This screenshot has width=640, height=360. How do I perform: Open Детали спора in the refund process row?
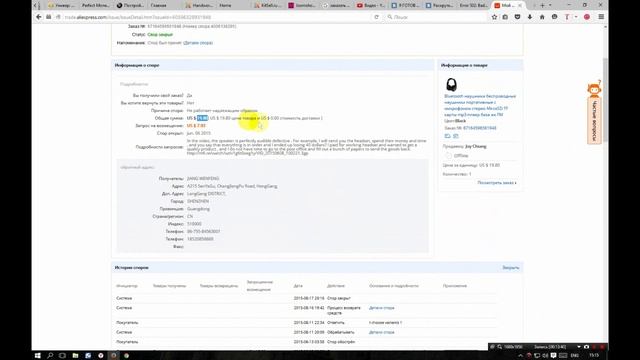382,308
